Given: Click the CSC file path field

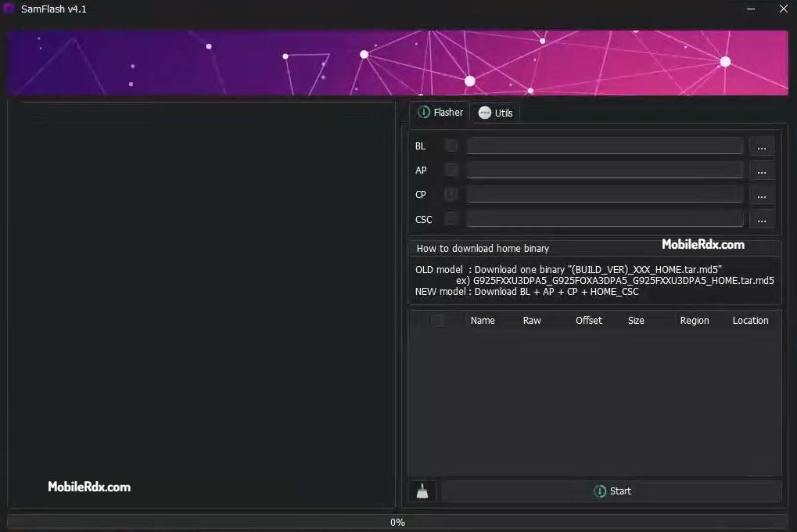Looking at the screenshot, I should click(605, 219).
